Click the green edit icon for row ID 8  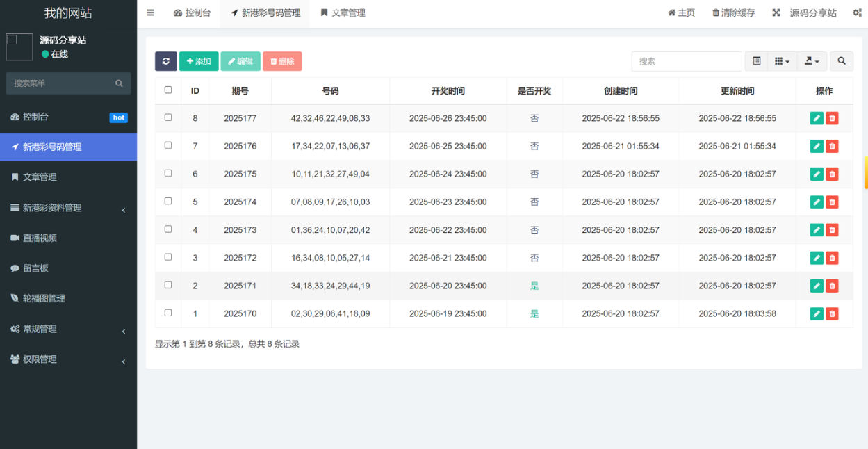817,118
